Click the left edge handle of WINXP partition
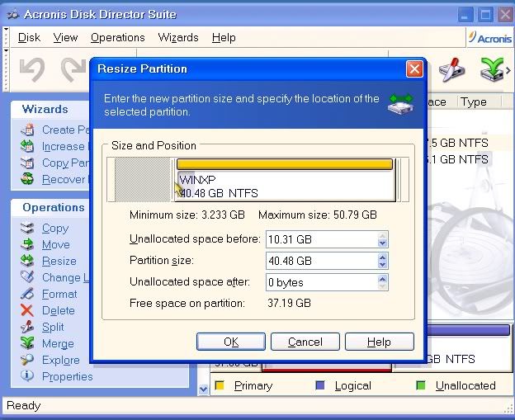The width and height of the screenshot is (515, 420). [x=173, y=180]
